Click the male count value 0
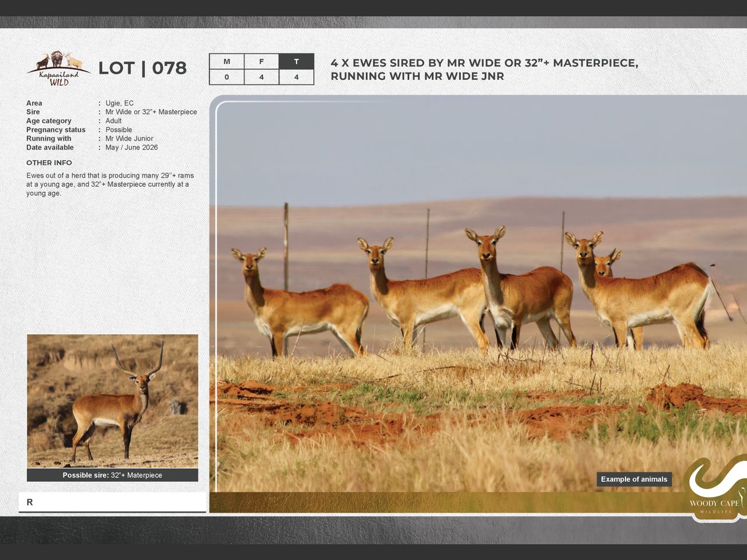Image resolution: width=747 pixels, height=560 pixels. tap(226, 77)
